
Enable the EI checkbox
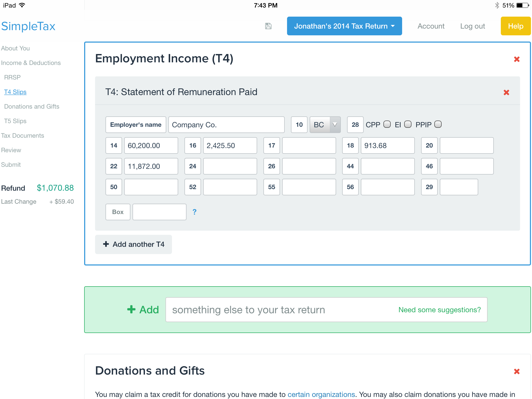[x=408, y=124]
